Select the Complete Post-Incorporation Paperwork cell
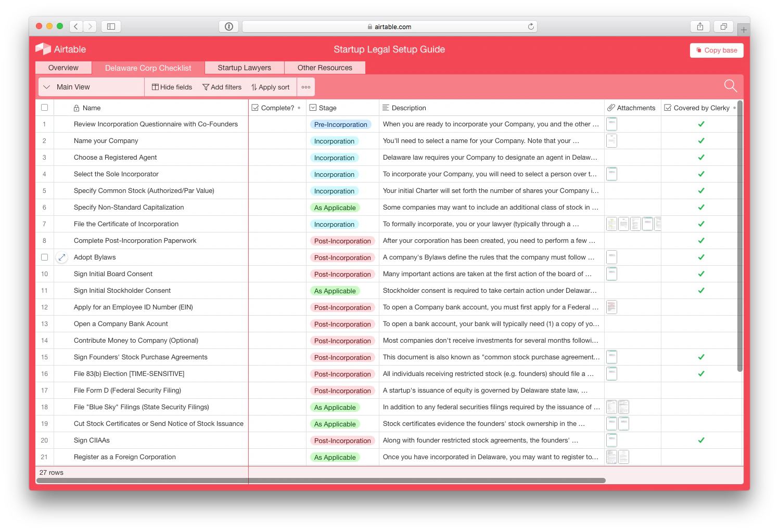 click(151, 240)
